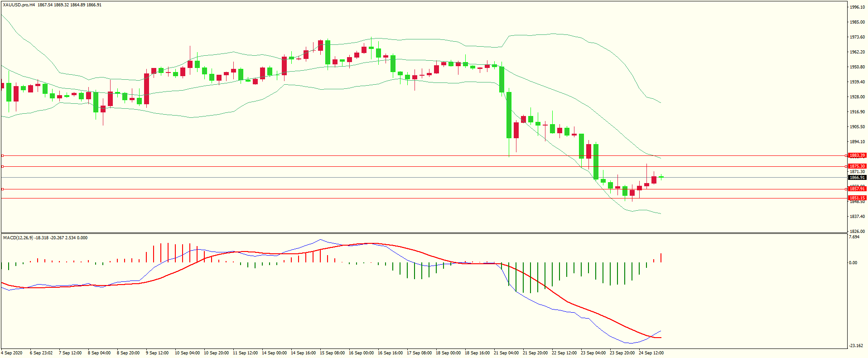
Task: Click the 10 Sep 20:00 time axis label
Action: click(216, 353)
